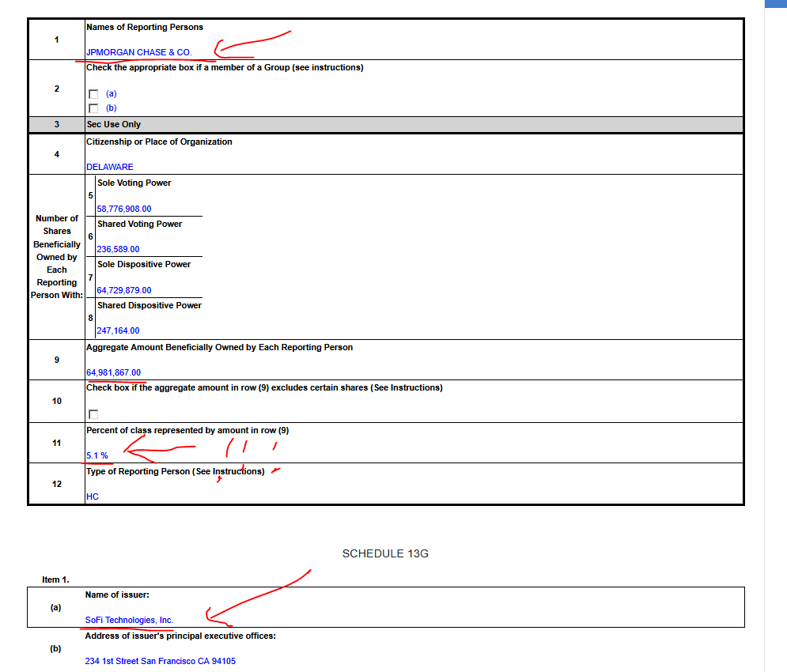Click the SCHEDULE 13G heading
Image resolution: width=787 pixels, height=672 pixels.
pos(385,553)
